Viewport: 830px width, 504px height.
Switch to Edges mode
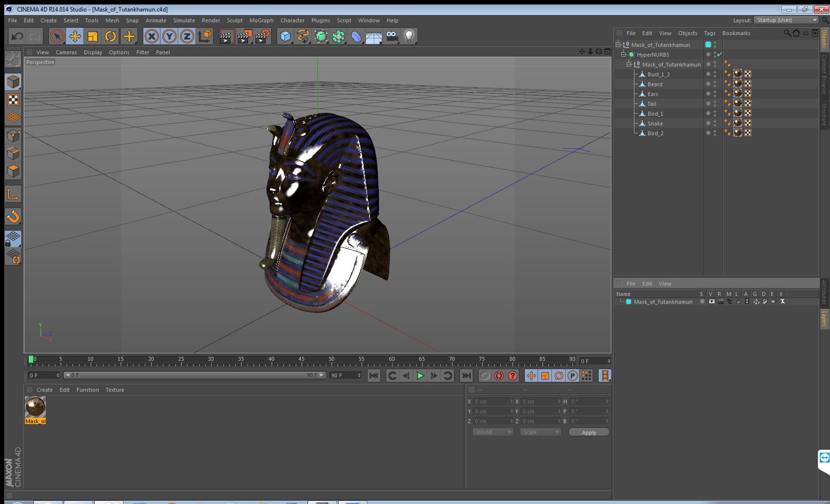13,153
